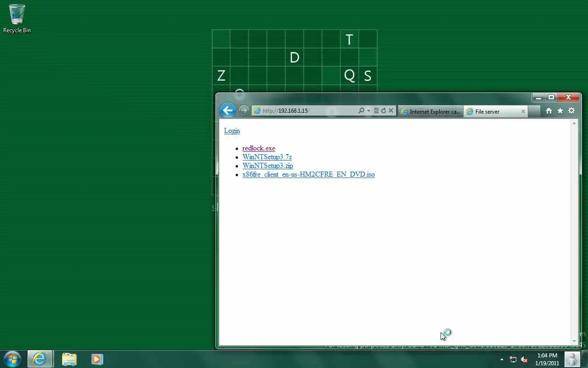The image size is (588, 368).
Task: Minimize the Internet Explorer window
Action: [x=538, y=98]
